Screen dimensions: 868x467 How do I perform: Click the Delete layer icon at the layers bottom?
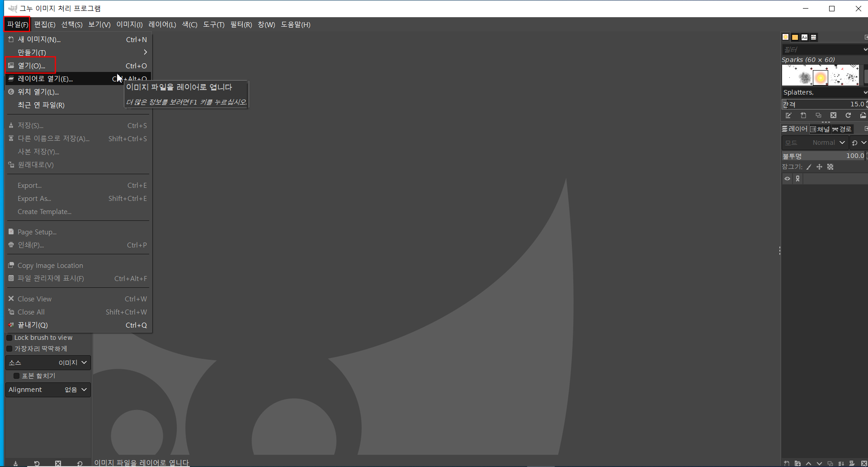(863, 463)
